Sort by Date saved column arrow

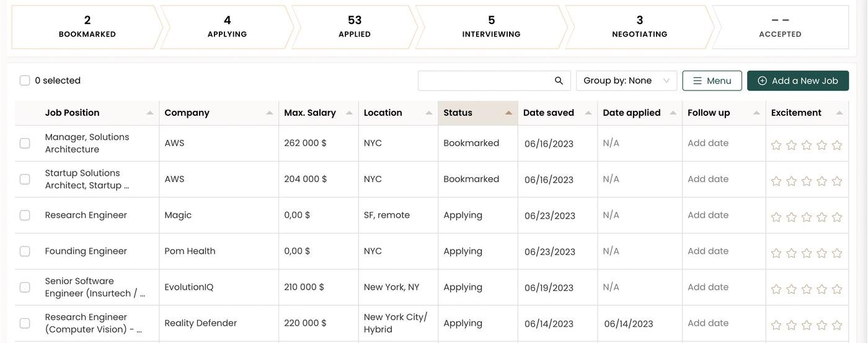(588, 113)
